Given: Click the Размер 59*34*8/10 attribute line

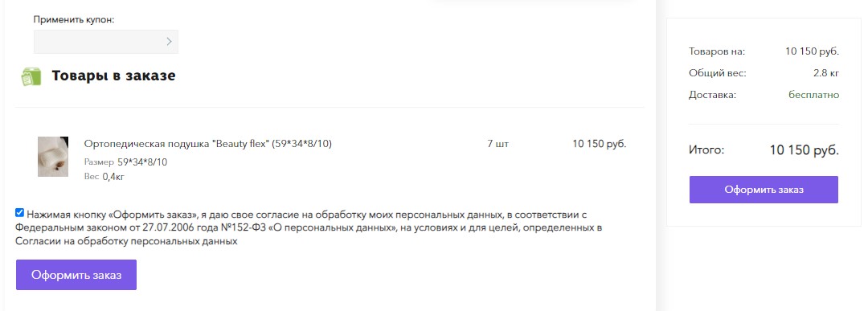Looking at the screenshot, I should [x=125, y=162].
